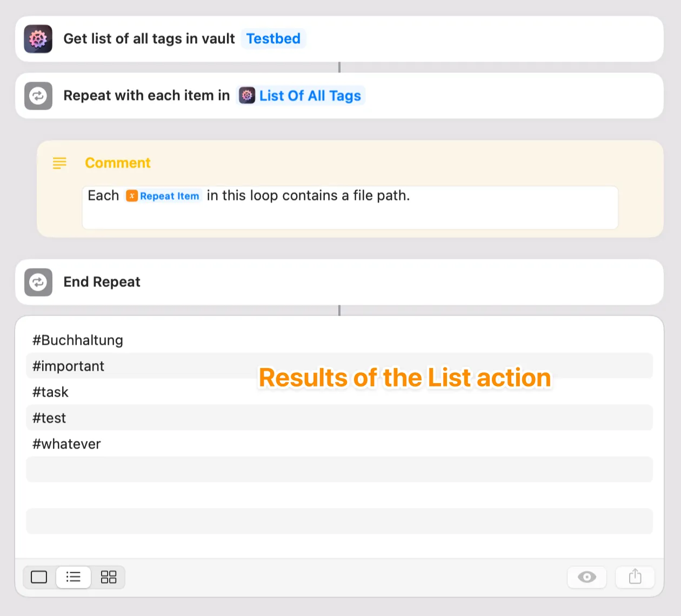
Task: Open the List Of All Tags variable picker
Action: click(x=310, y=95)
